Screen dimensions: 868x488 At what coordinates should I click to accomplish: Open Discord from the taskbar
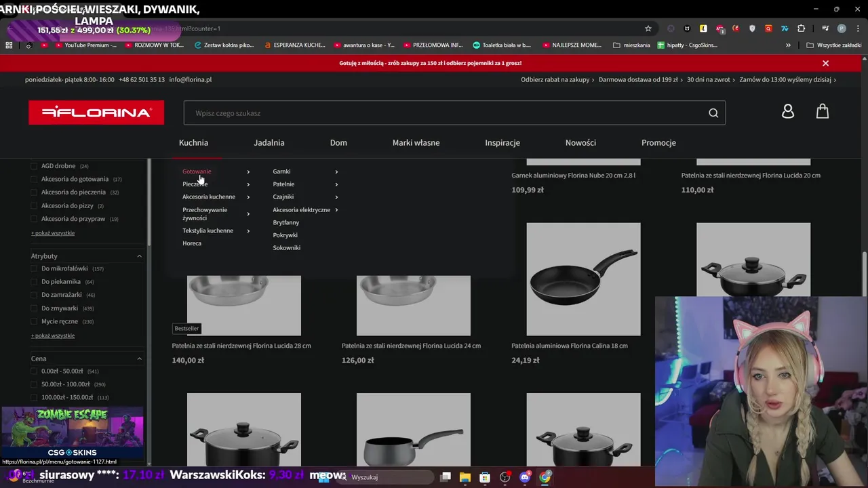525,477
